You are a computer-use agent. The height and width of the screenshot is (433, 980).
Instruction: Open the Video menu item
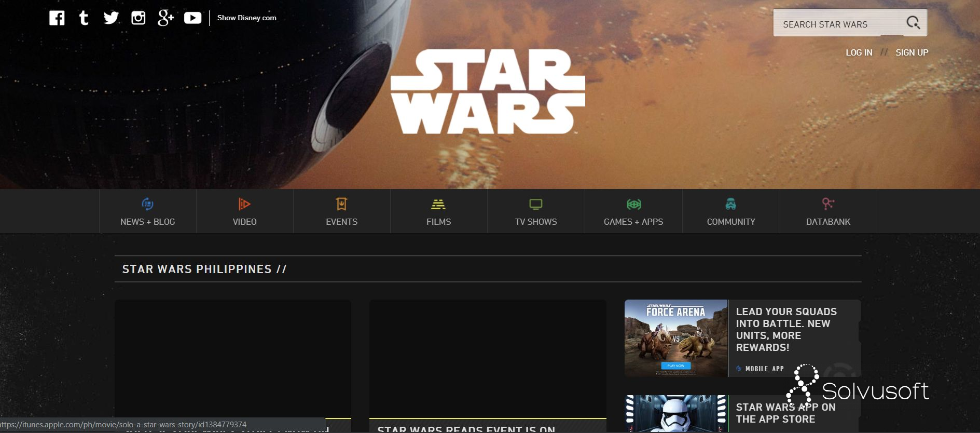pyautogui.click(x=245, y=211)
